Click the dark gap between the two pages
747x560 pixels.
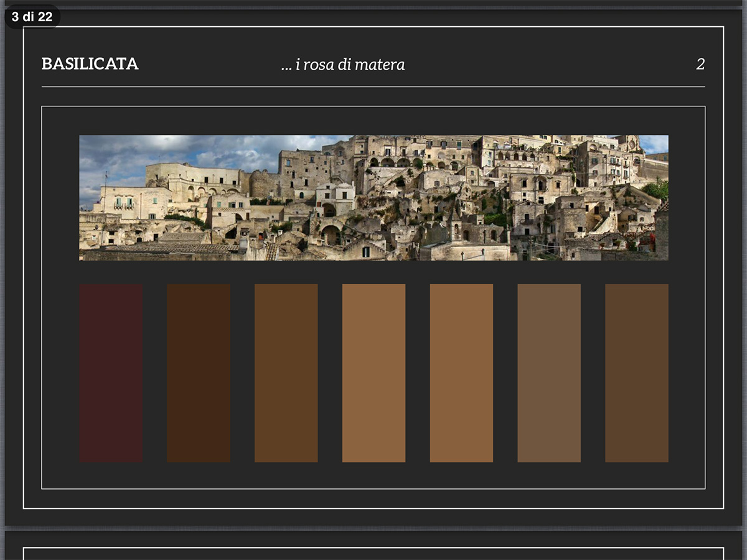coord(374,528)
